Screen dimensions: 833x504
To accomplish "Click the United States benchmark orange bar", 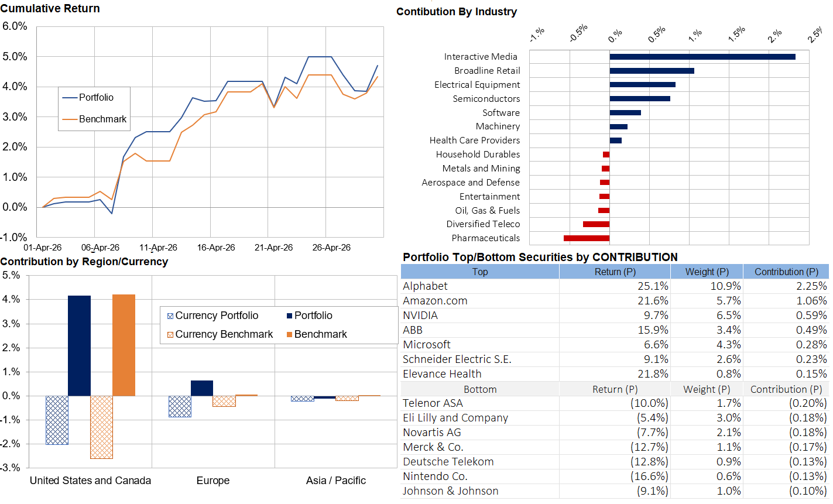I will coord(124,345).
